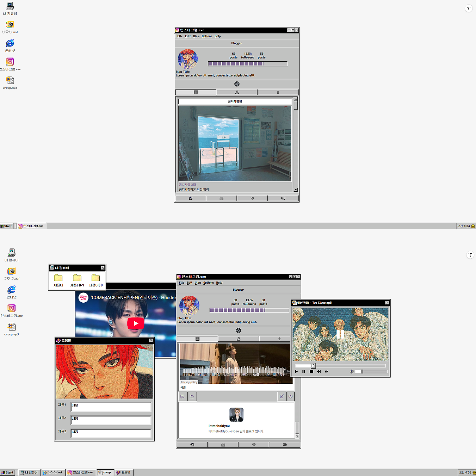Click Start on the taskbar showing 4:32

click(7, 472)
